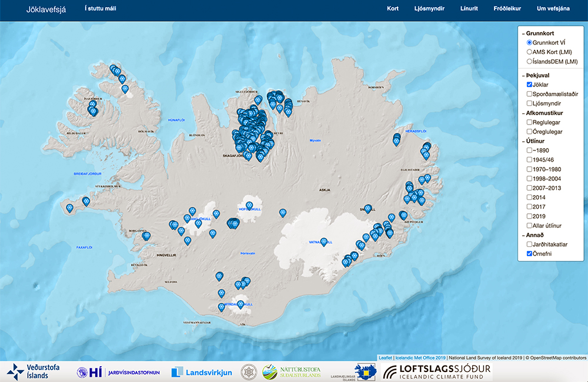This screenshot has width=588, height=382.
Task: Open the Um vefsjána menu item
Action: pos(553,8)
